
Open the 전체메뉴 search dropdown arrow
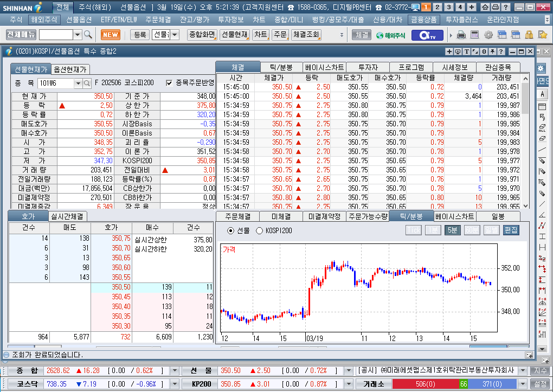point(78,35)
